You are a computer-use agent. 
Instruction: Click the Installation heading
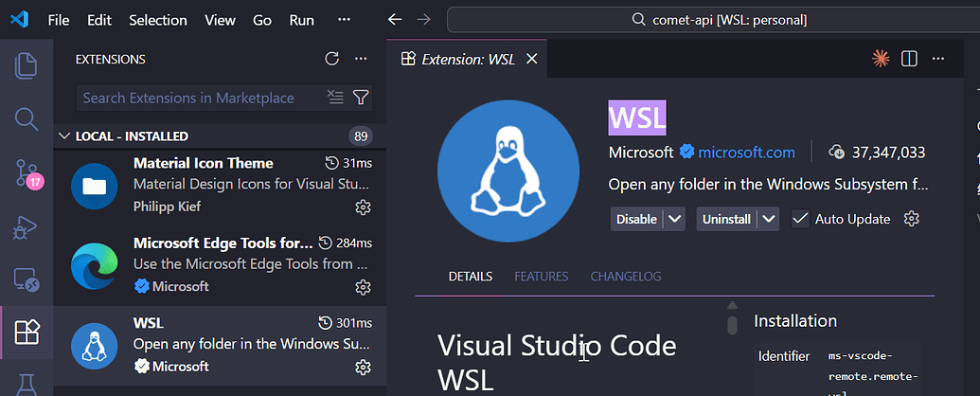[795, 321]
